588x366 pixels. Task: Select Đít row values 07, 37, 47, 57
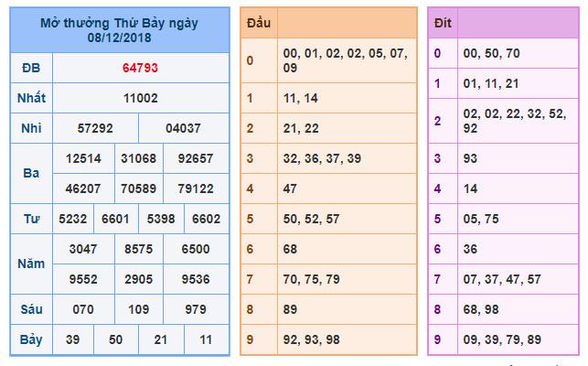pos(502,279)
